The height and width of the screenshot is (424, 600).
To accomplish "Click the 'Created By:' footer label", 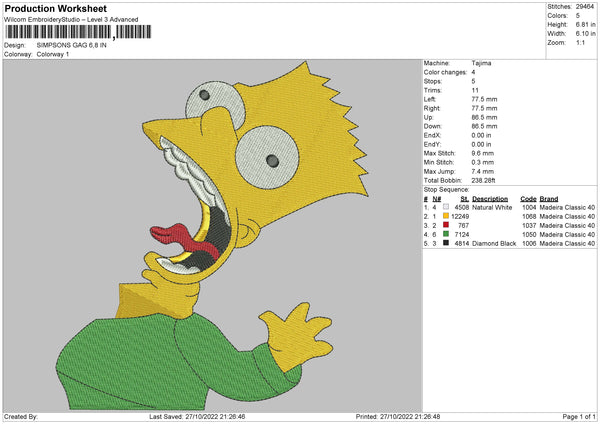I will click(21, 416).
